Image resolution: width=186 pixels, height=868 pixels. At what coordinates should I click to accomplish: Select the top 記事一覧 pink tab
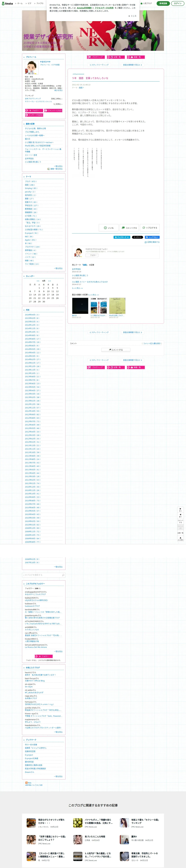coord(116,57)
